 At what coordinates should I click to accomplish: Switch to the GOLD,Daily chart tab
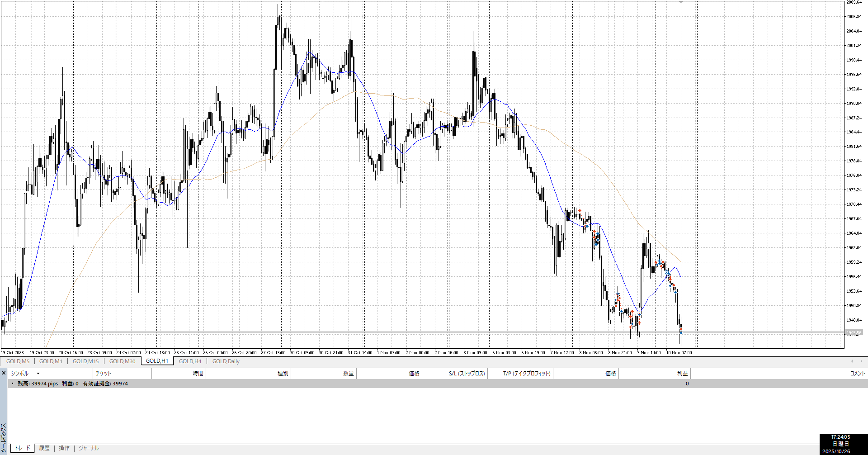coord(226,361)
